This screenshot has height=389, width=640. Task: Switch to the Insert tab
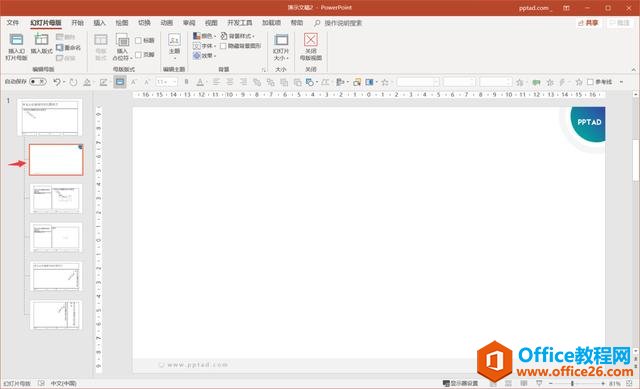point(100,23)
